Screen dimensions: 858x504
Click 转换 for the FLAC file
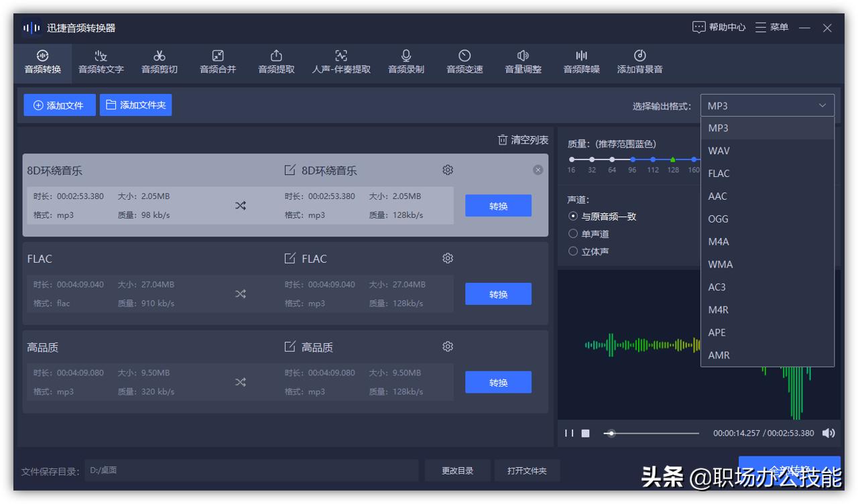click(x=498, y=294)
